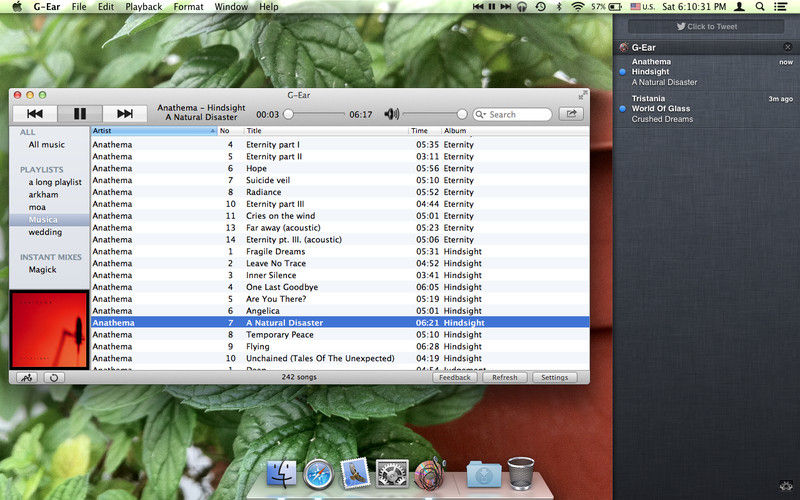
Task: Sort by Album column header
Action: click(x=515, y=131)
